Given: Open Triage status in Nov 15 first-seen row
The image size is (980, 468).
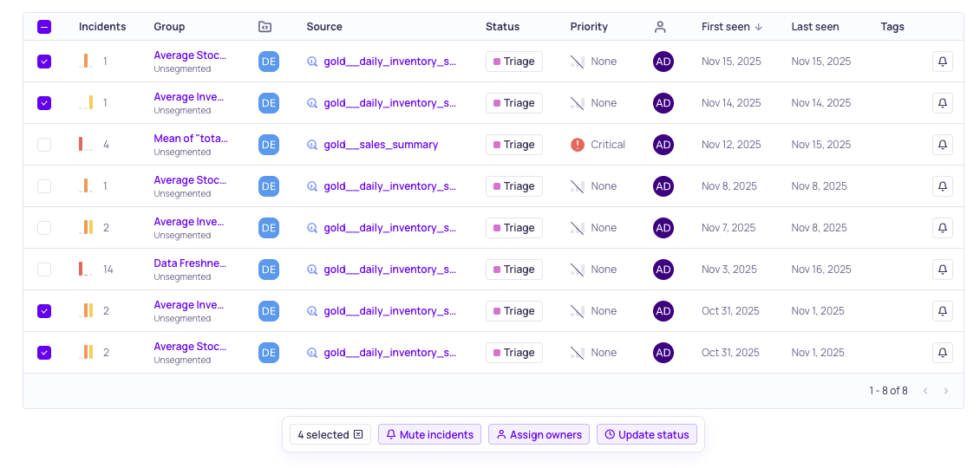Looking at the screenshot, I should (513, 62).
